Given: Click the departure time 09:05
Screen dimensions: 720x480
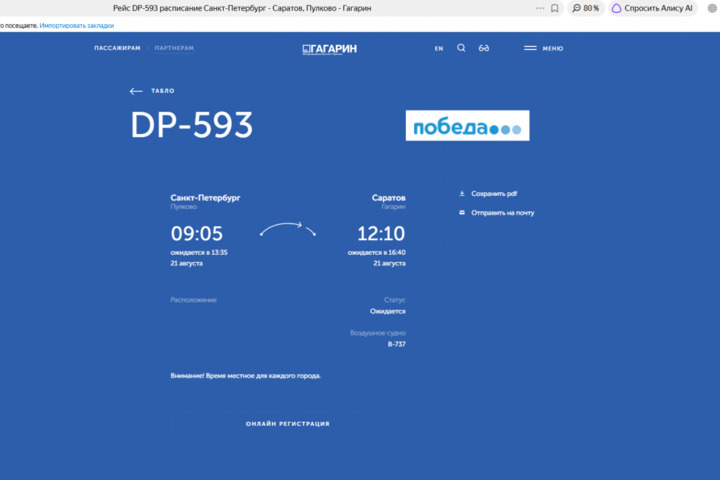Looking at the screenshot, I should point(197,233).
